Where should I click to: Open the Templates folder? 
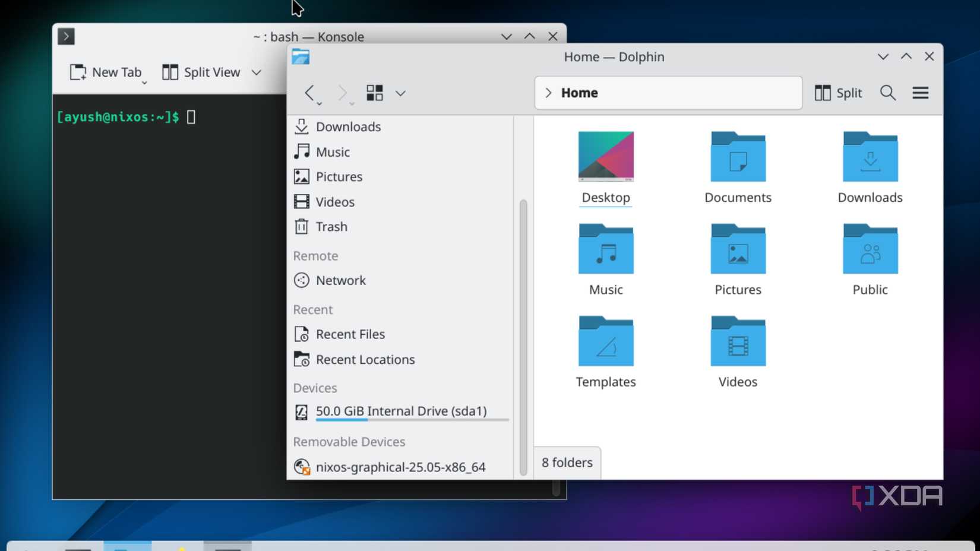pos(606,351)
